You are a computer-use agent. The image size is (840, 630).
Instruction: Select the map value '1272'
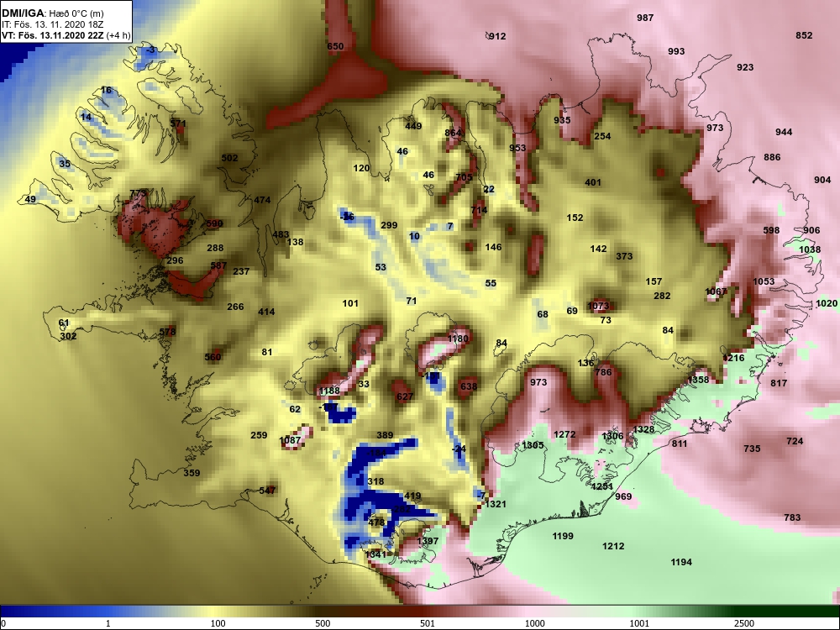(564, 434)
